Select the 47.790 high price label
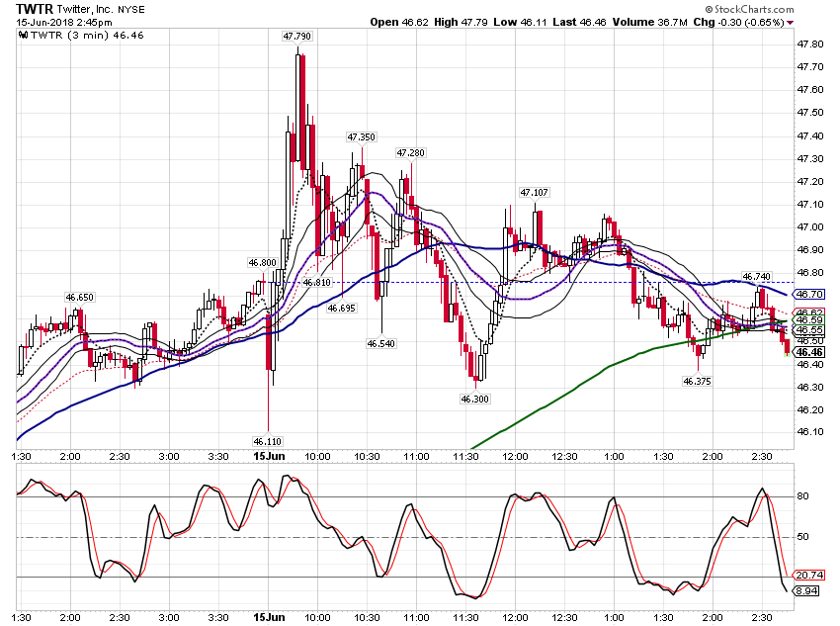Screen dimensions: 840x626 [x=297, y=36]
